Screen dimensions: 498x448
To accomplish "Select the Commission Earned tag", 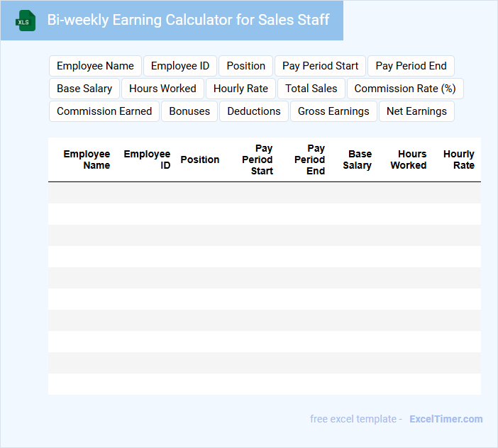I will pos(104,111).
